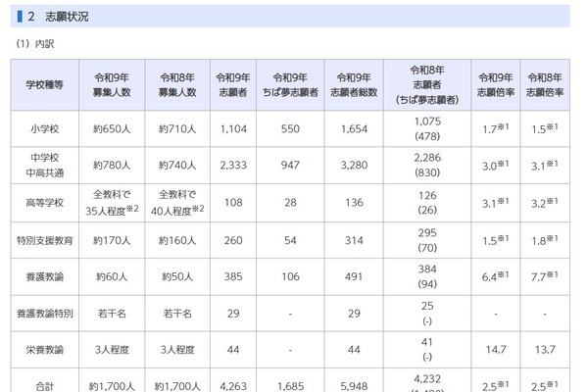Click the '約740人' cell
The width and height of the screenshot is (587, 392).
pos(177,165)
